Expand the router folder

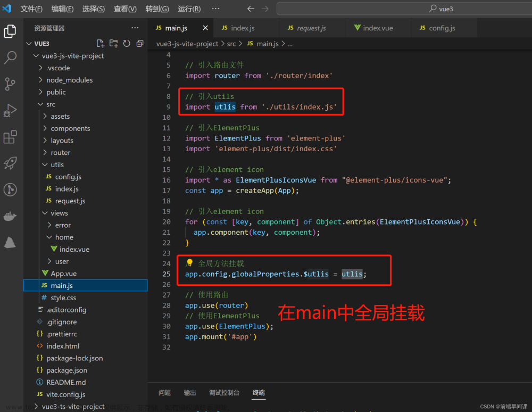tap(86, 153)
